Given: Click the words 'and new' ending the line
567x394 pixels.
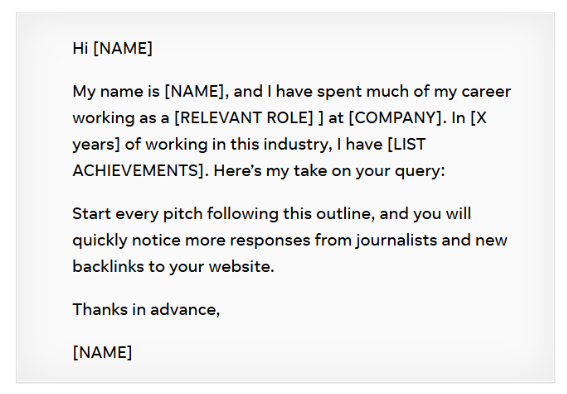Looking at the screenshot, I should click(x=474, y=240).
